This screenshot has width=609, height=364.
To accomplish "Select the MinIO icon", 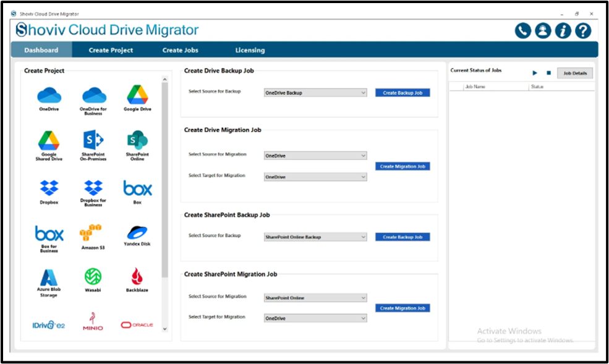I will [93, 321].
